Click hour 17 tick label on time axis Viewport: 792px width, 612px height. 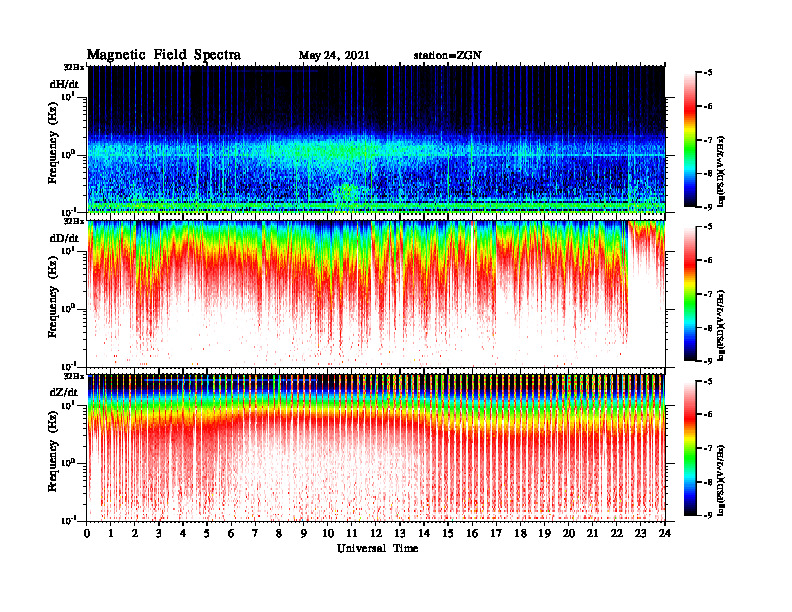coord(496,534)
